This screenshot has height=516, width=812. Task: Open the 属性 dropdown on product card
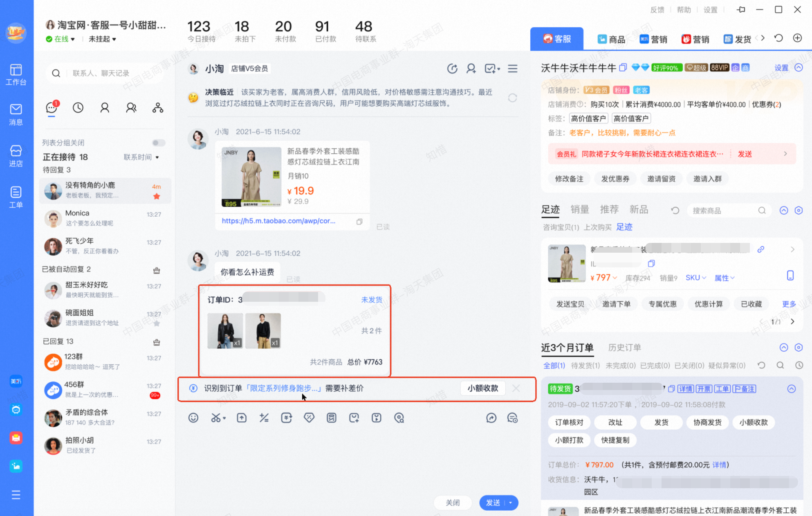tap(724, 278)
